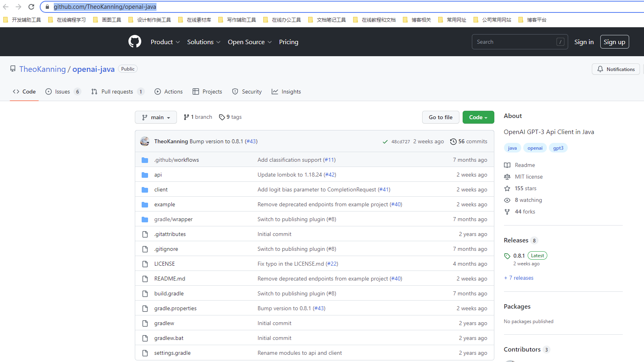This screenshot has width=644, height=362.
Task: Click the .gitattributes file icon
Action: (145, 234)
